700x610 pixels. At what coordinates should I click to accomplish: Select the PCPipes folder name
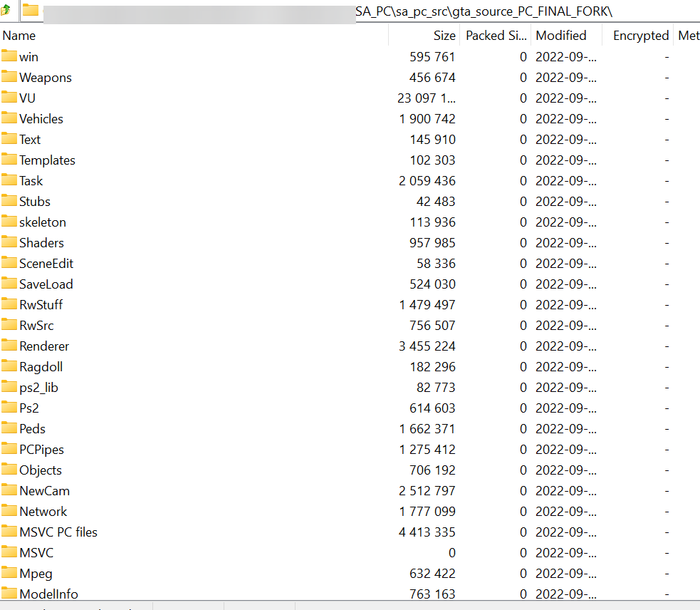pos(41,450)
